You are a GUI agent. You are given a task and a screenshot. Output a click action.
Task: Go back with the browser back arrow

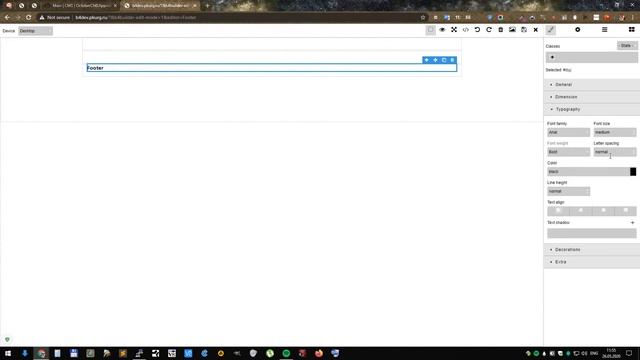tap(7, 18)
